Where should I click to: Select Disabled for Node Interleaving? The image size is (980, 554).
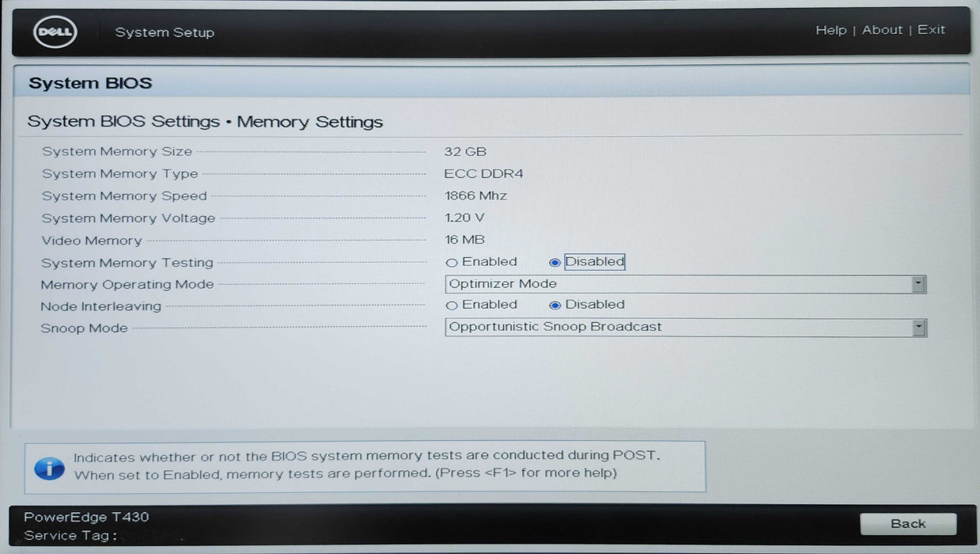tap(554, 305)
